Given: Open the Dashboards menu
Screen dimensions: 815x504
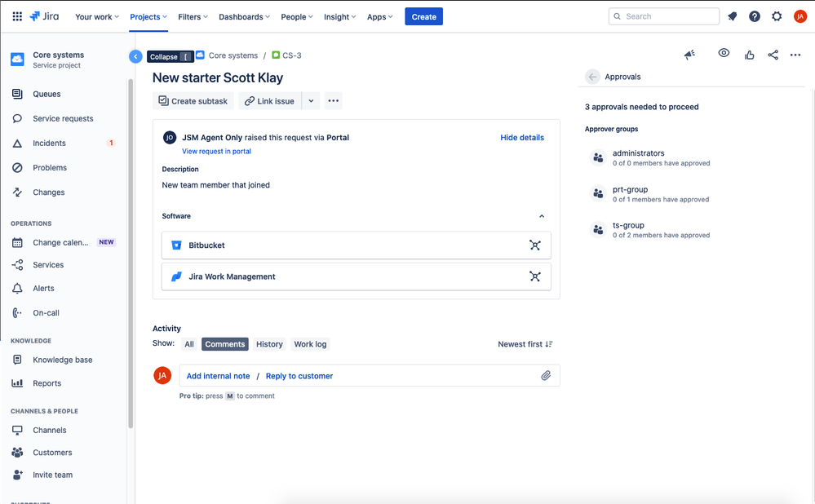Looking at the screenshot, I should pos(244,16).
